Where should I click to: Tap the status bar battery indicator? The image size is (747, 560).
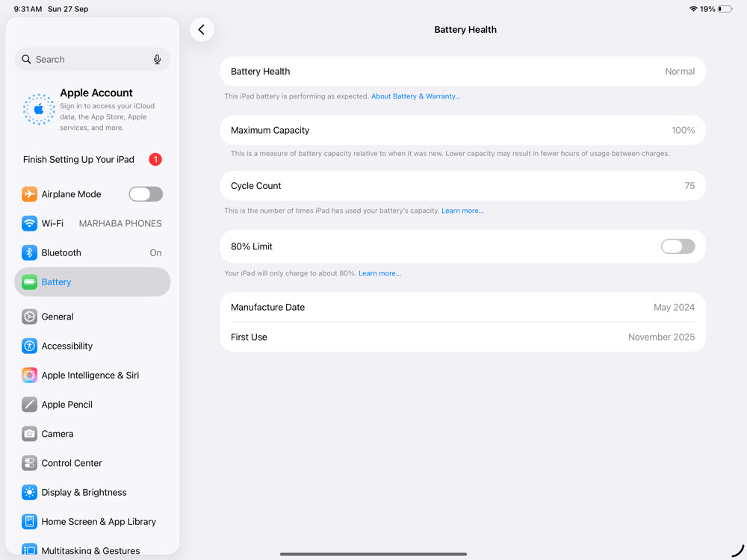coord(725,9)
